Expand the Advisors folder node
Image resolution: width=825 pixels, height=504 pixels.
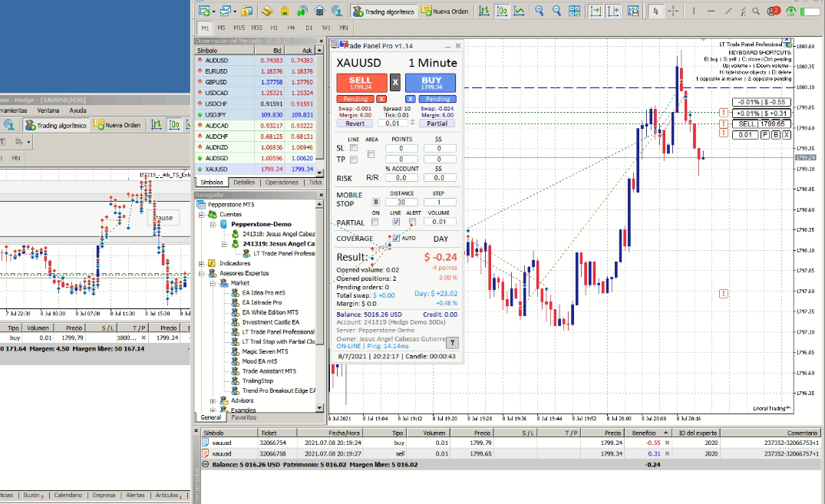click(x=213, y=400)
